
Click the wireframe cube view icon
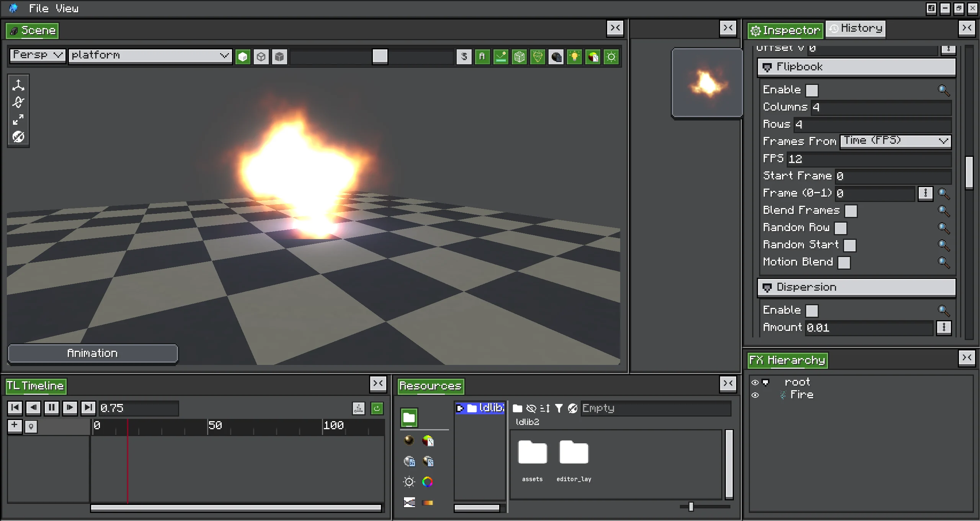coord(261,57)
